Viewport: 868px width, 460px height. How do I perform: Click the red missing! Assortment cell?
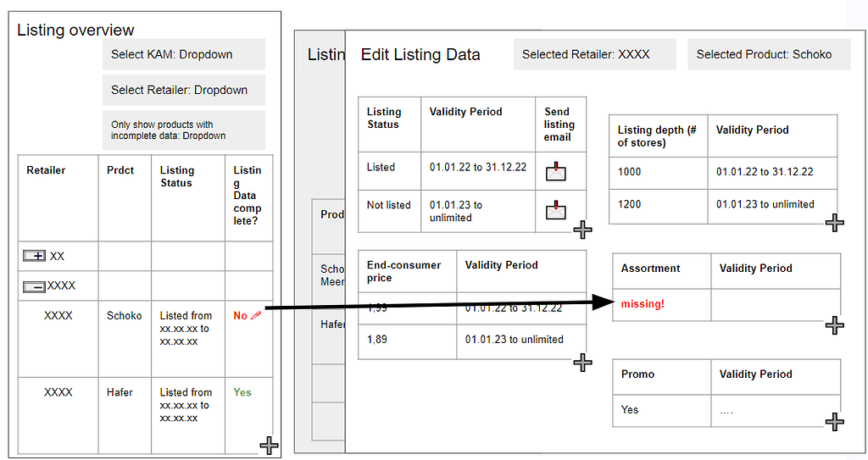[x=643, y=303]
